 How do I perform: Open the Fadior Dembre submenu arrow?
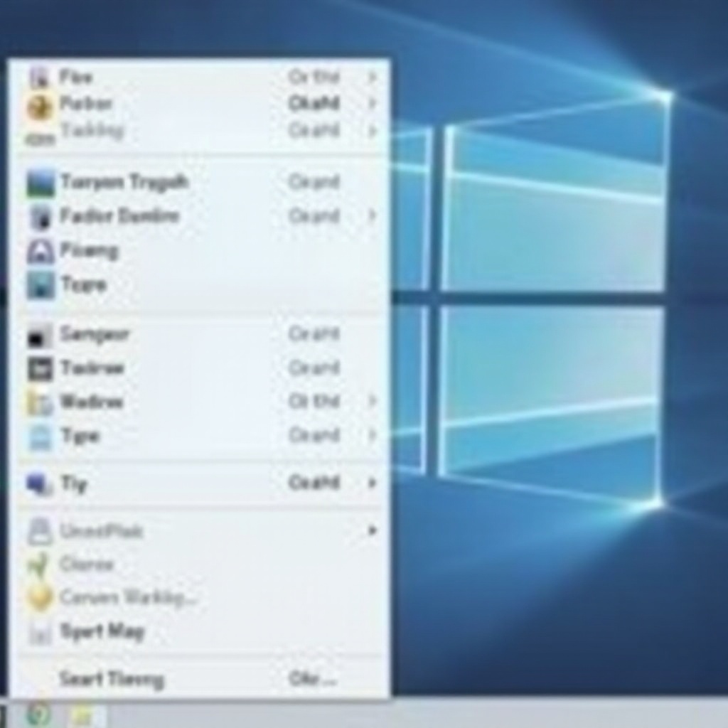[x=372, y=215]
